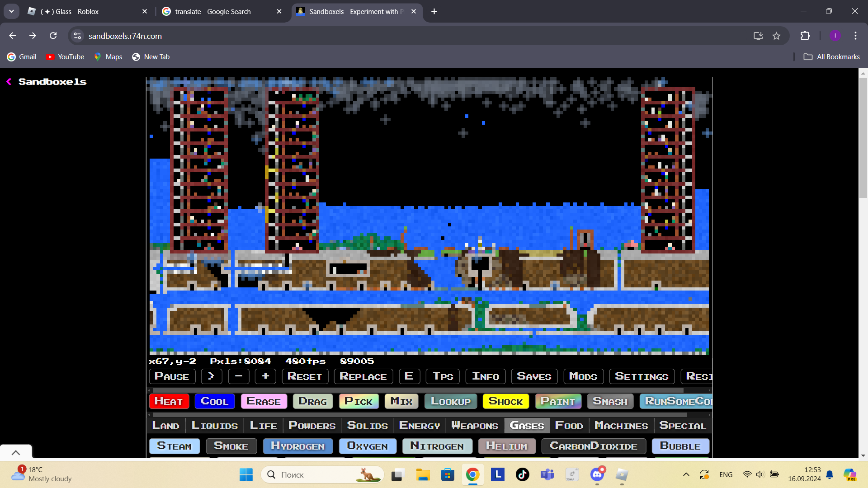The height and width of the screenshot is (488, 868).
Task: Switch to the Liquids category tab
Action: [x=214, y=426]
